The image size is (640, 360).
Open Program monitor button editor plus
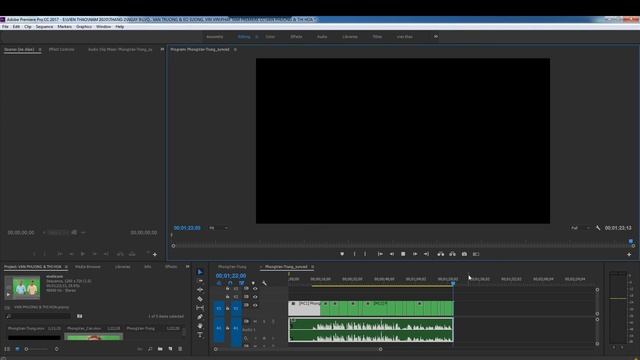point(629,254)
